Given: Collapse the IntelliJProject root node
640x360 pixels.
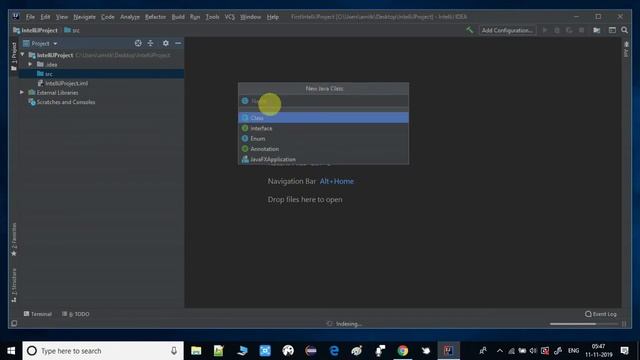Looking at the screenshot, I should click(x=22, y=55).
